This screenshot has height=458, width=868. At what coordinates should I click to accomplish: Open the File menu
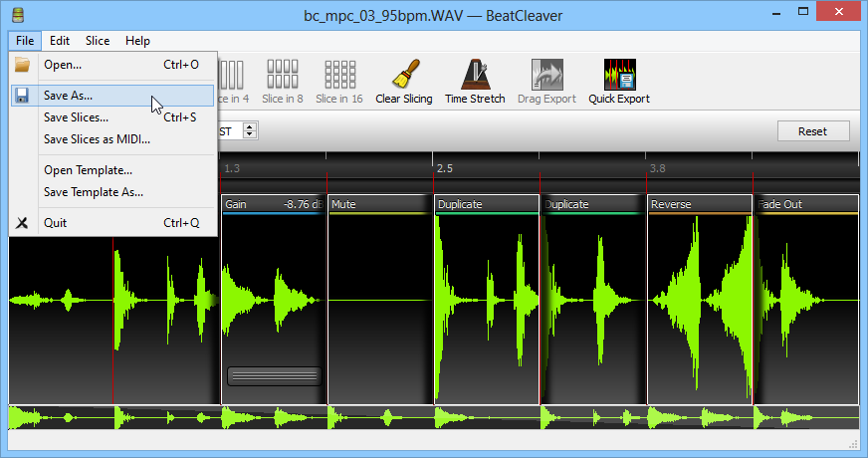(25, 41)
